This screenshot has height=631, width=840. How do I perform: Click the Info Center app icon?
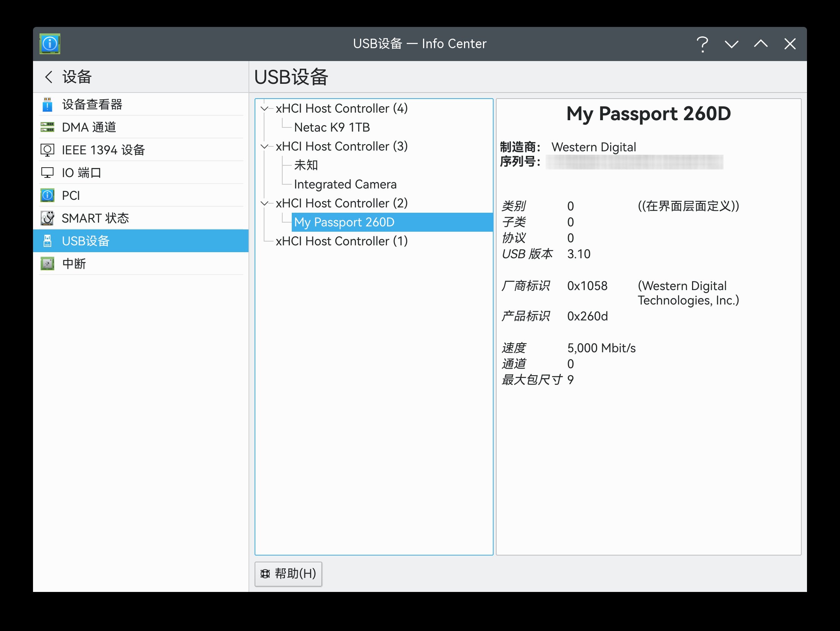point(50,44)
